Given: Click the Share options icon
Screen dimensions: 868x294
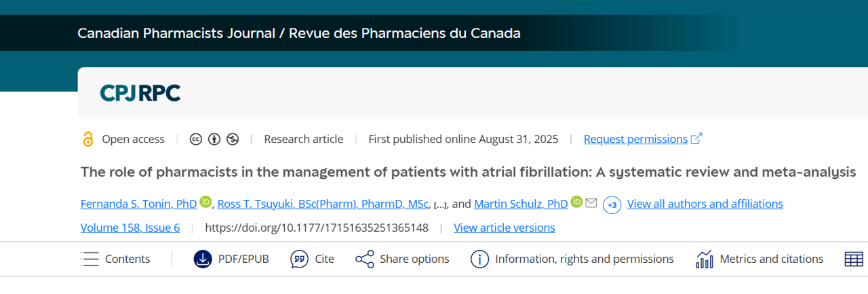Looking at the screenshot, I should (365, 259).
